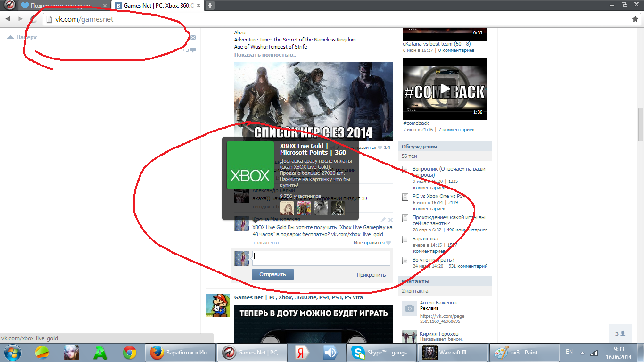Click the green XBOX group logo
644x362 pixels.
250,165
